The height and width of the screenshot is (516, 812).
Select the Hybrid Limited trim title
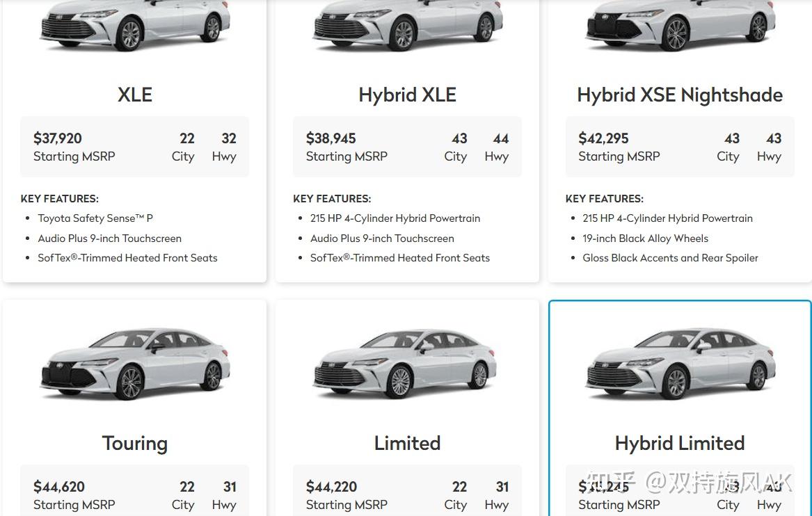(x=680, y=443)
